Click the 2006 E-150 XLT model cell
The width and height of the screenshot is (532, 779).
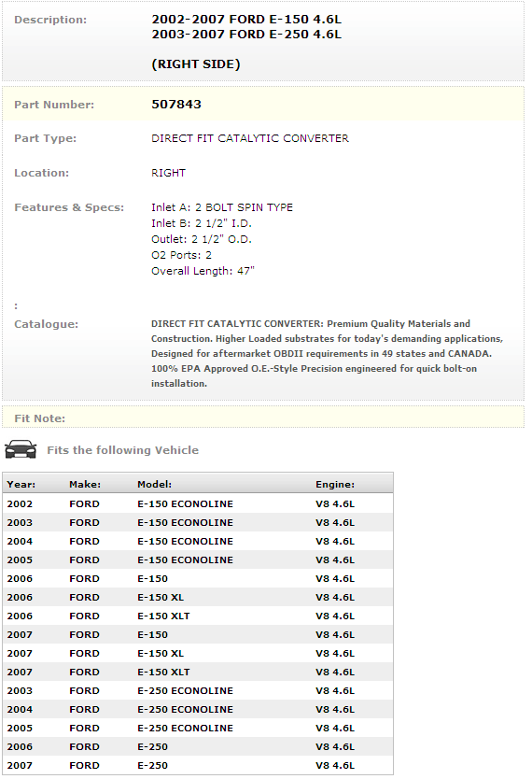click(163, 616)
